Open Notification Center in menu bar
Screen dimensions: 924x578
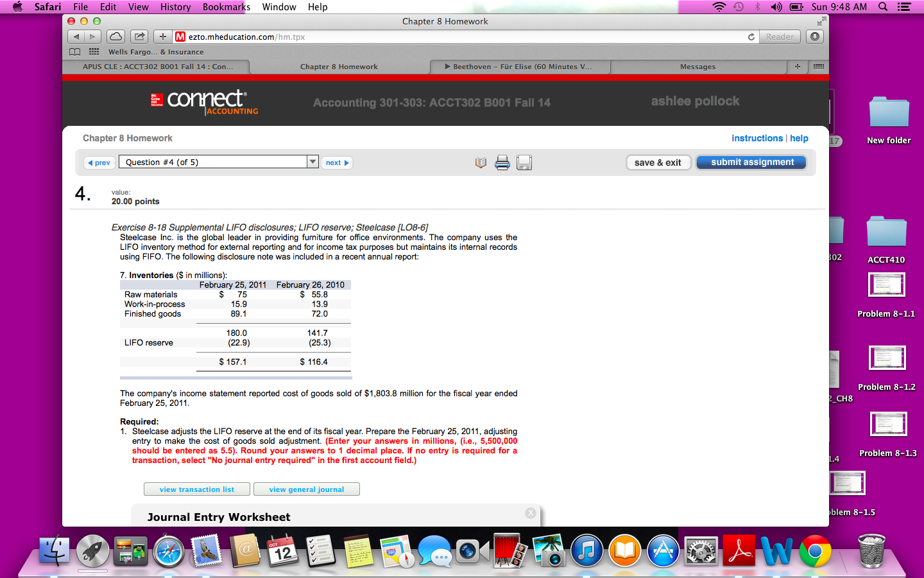[904, 7]
